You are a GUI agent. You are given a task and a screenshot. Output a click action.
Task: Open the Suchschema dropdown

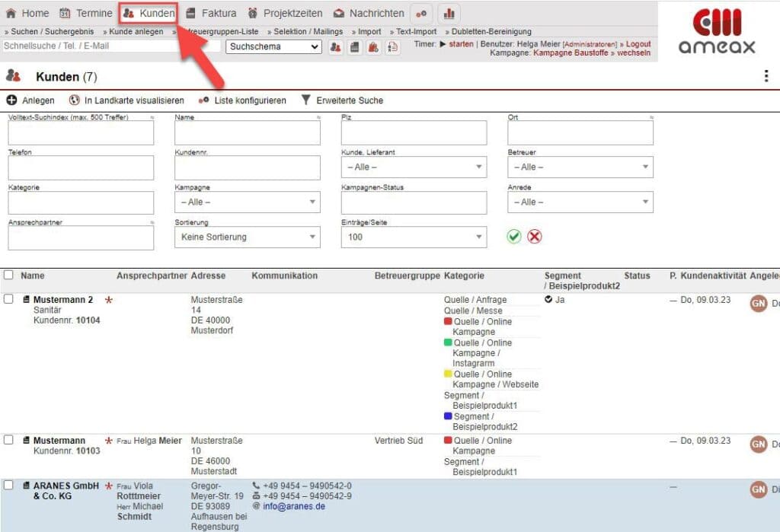[273, 46]
